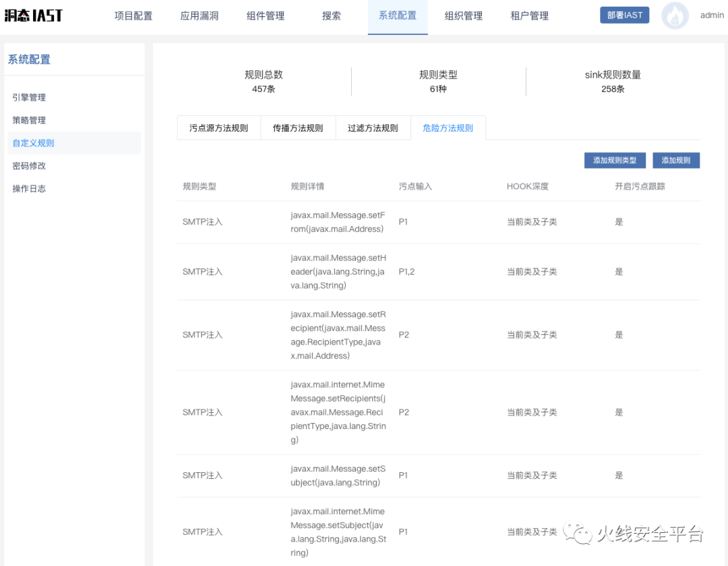728x566 pixels.
Task: Go to 应用漏洞 in top navigation
Action: (x=200, y=16)
